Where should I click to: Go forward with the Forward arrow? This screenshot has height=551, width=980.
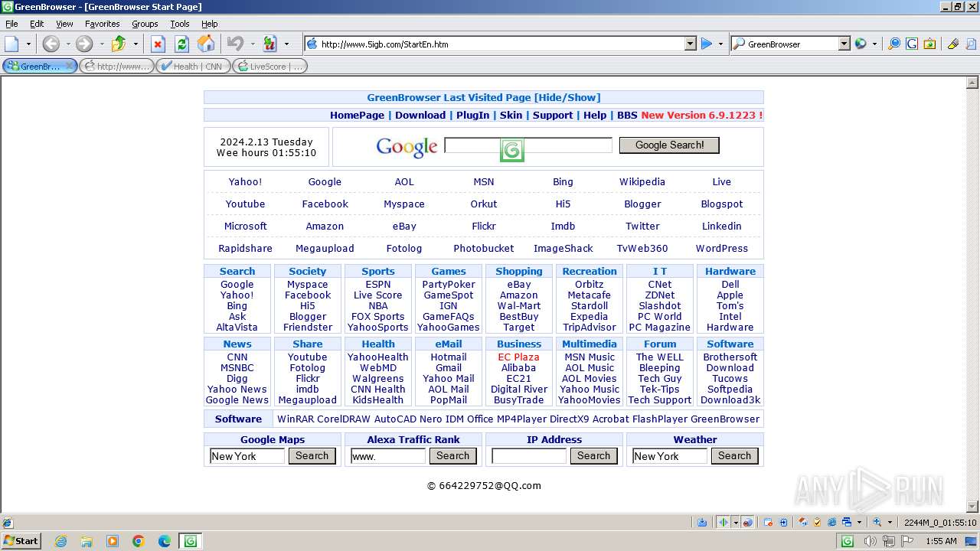tap(84, 44)
